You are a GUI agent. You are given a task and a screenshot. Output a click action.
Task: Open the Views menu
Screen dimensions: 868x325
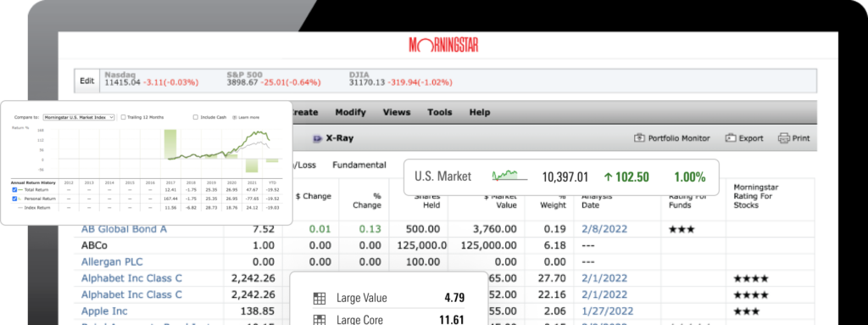pos(397,112)
